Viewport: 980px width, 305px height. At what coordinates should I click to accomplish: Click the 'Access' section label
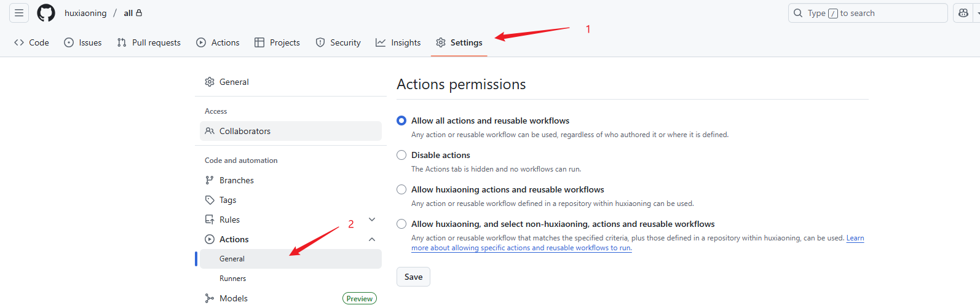(x=216, y=111)
